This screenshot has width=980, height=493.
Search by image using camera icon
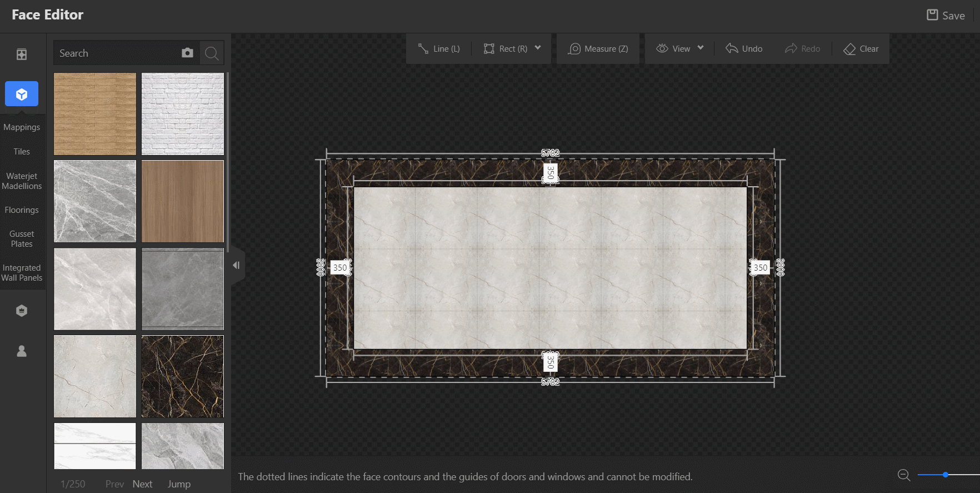187,53
